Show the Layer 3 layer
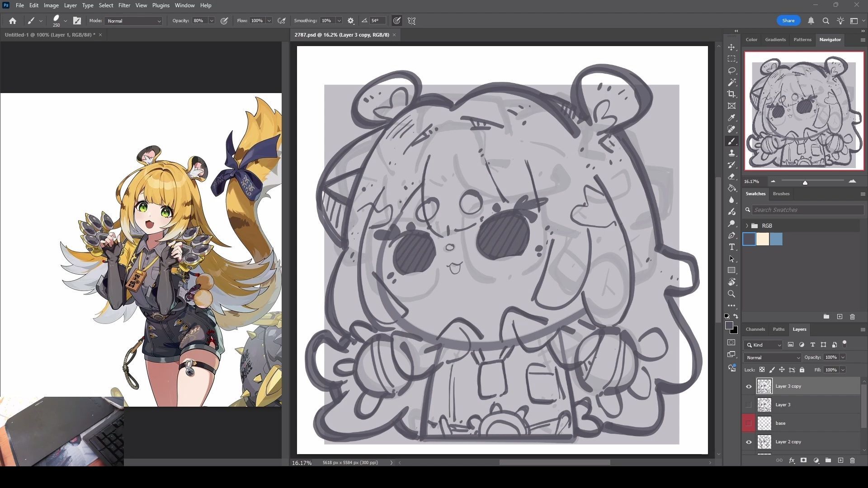This screenshot has width=868, height=488. click(x=749, y=405)
